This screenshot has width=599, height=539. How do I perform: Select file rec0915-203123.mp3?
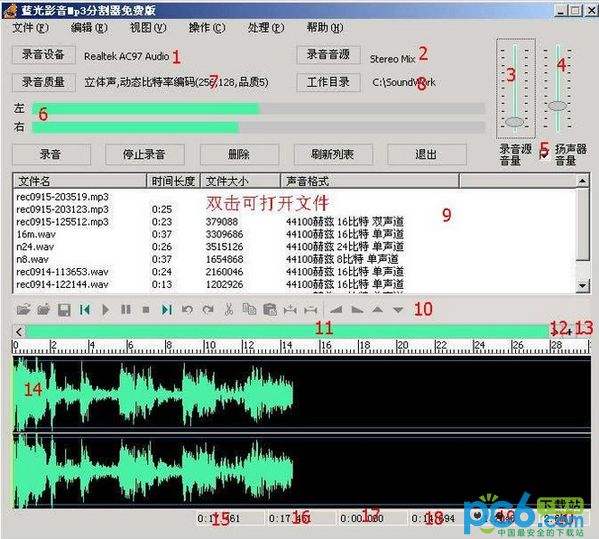tap(62, 209)
